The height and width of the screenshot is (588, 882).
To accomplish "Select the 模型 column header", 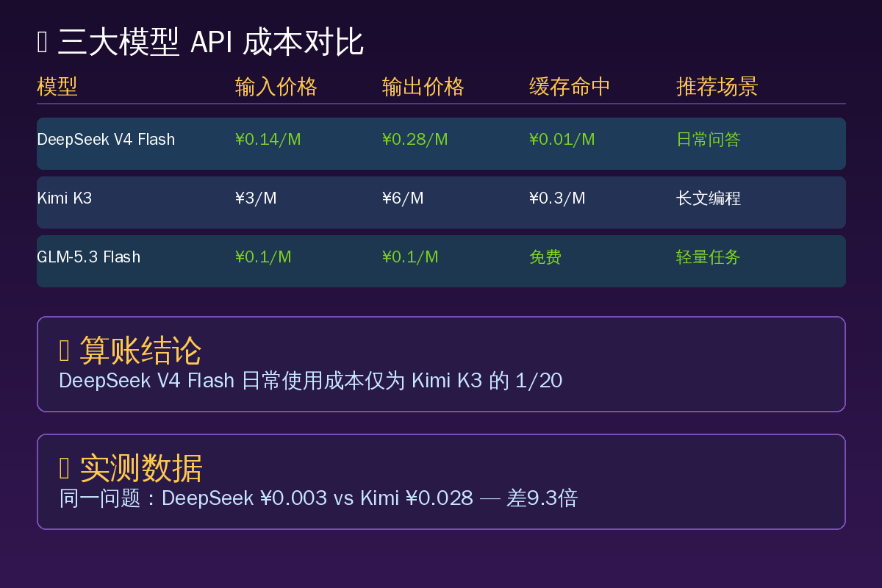I will (57, 87).
